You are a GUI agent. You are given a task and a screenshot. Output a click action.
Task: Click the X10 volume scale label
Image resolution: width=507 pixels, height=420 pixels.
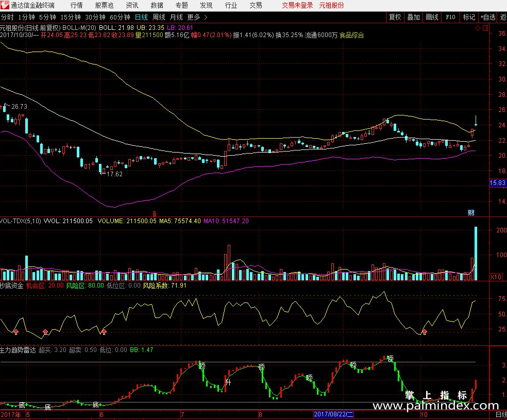(x=496, y=277)
